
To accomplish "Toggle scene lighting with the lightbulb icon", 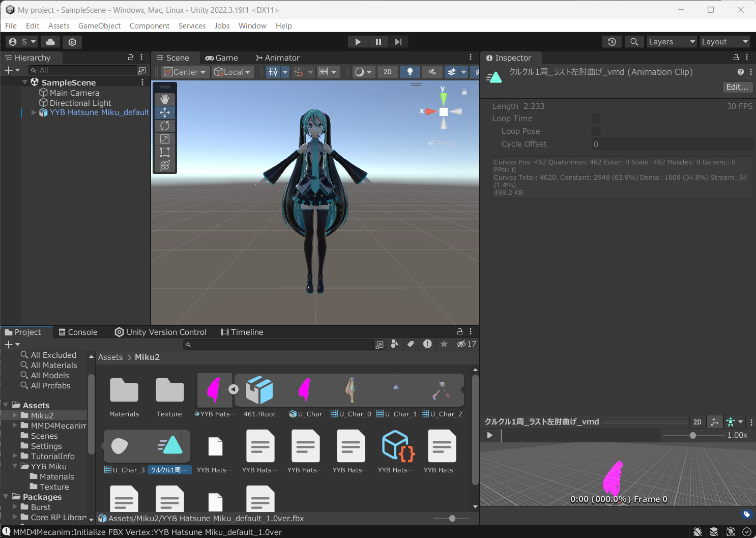I will click(x=410, y=72).
